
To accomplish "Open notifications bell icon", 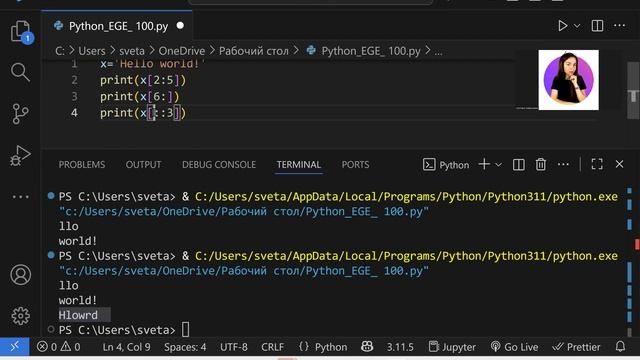I will pos(620,347).
